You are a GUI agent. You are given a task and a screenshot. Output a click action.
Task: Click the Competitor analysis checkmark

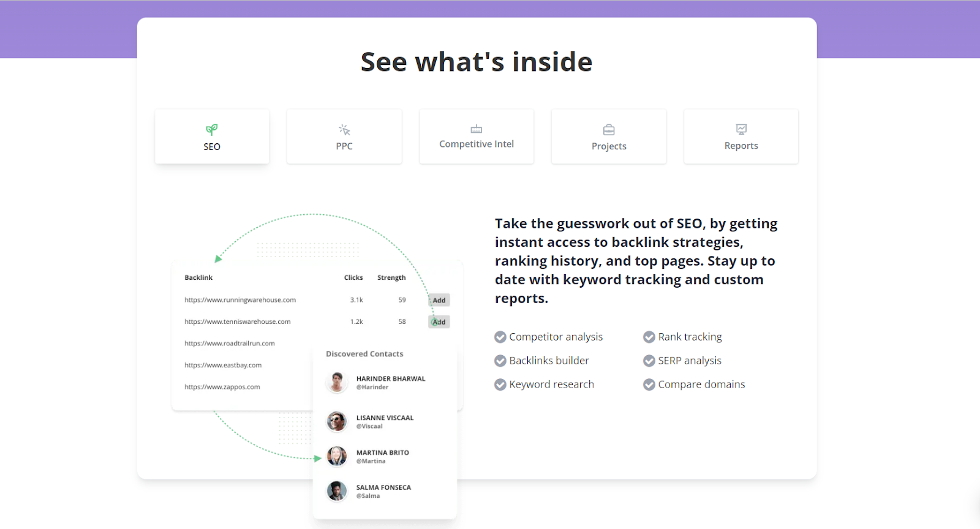coord(500,337)
